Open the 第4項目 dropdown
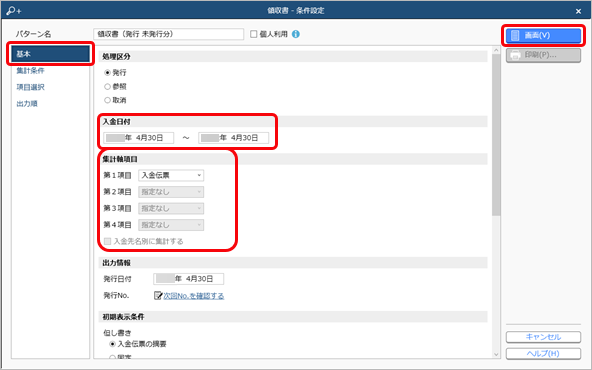 click(x=171, y=225)
